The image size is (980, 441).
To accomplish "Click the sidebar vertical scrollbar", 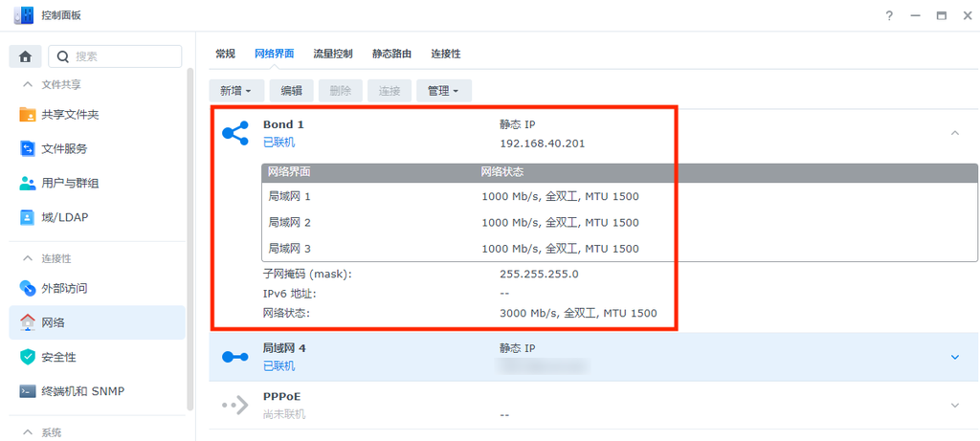I will (x=190, y=237).
